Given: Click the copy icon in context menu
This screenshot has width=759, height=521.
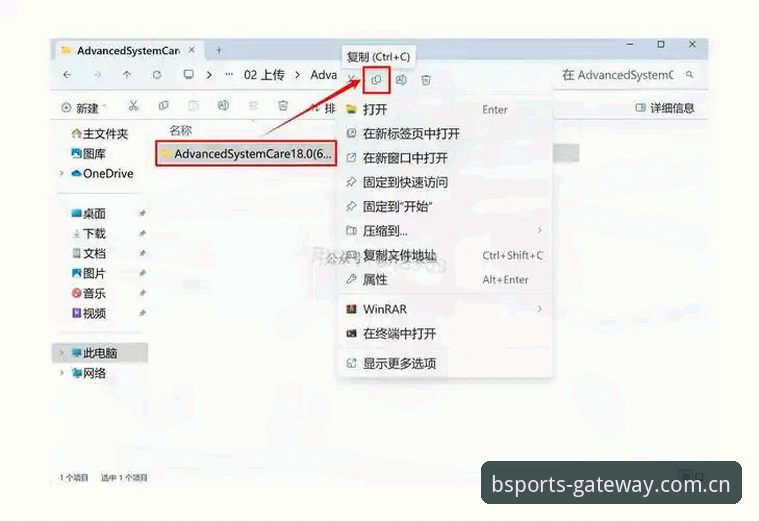Looking at the screenshot, I should click(x=376, y=80).
